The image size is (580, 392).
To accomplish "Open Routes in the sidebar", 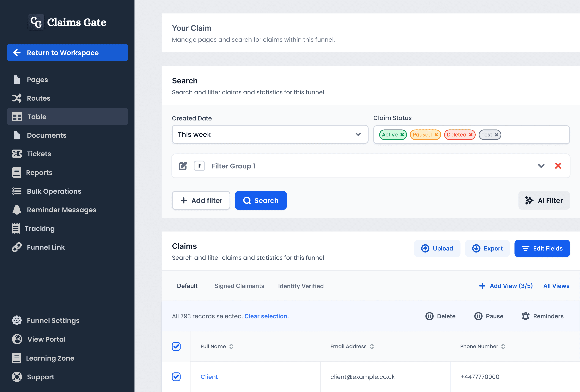I will click(x=38, y=98).
